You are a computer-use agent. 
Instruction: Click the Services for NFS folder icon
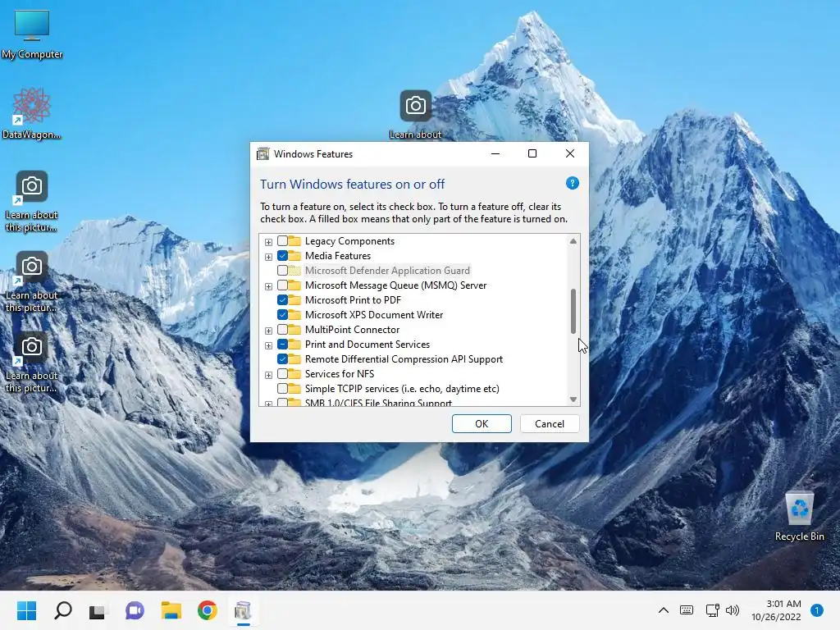[x=294, y=374]
